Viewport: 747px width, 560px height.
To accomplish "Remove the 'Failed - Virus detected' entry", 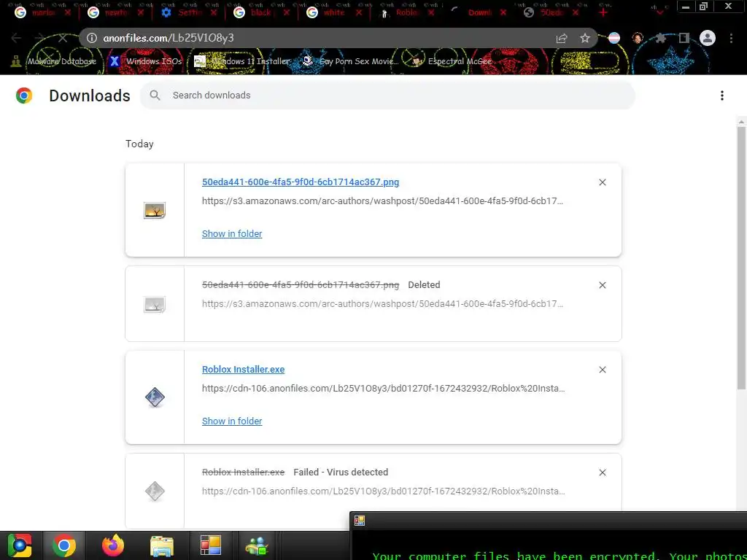I will [x=602, y=472].
